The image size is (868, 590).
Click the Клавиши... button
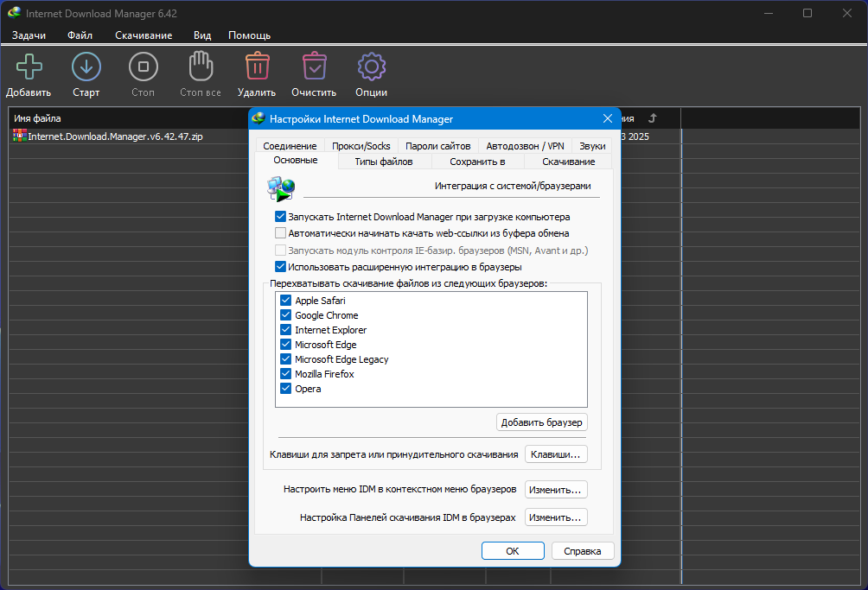pos(556,454)
